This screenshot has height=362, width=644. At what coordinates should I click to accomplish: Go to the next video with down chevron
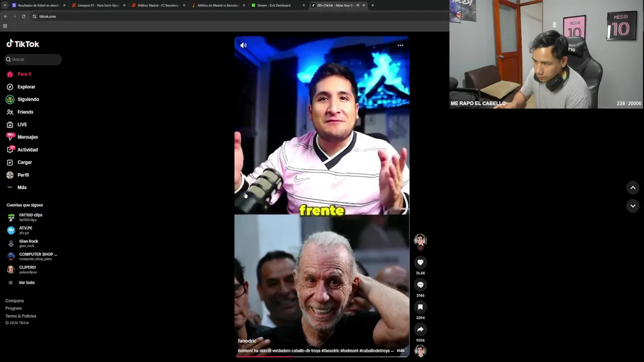pos(633,206)
